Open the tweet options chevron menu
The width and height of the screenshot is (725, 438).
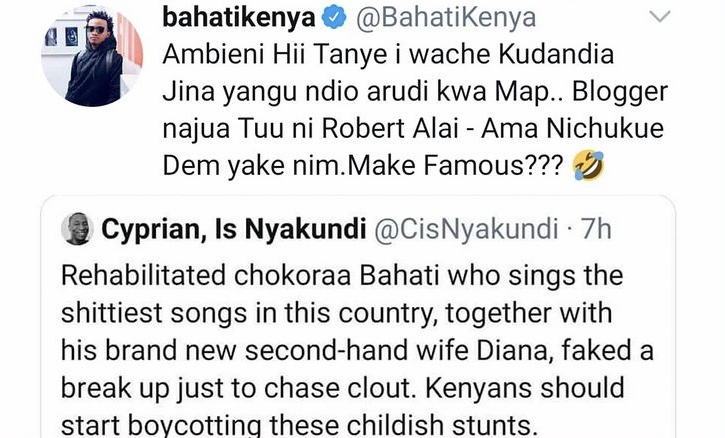[660, 17]
